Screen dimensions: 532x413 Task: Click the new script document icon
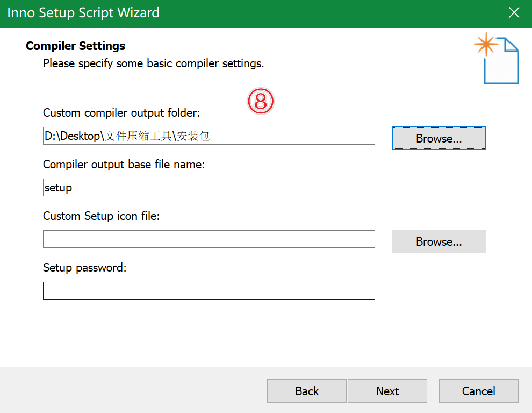(497, 58)
